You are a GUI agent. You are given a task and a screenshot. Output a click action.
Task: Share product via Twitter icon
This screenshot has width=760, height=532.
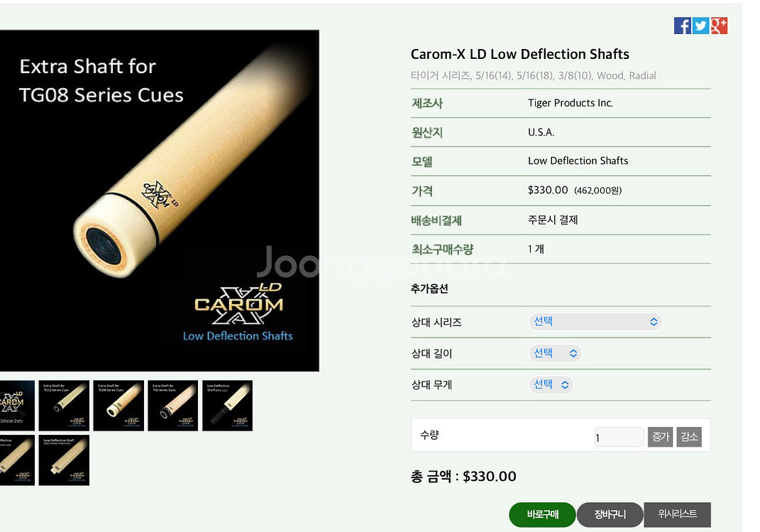tap(700, 26)
